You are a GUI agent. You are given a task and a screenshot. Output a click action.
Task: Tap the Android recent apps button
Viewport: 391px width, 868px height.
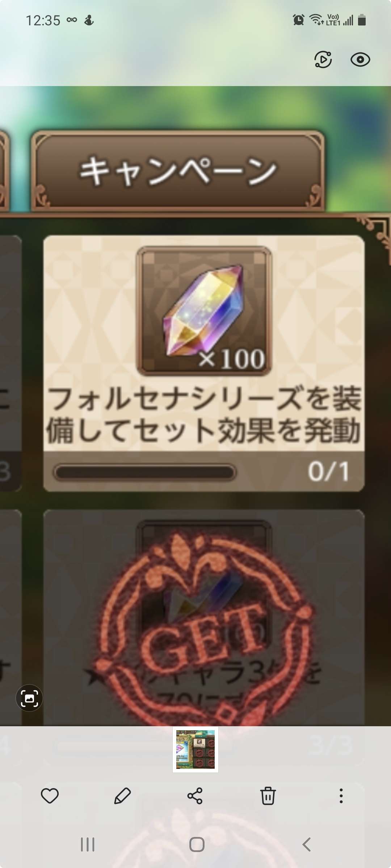tap(88, 844)
